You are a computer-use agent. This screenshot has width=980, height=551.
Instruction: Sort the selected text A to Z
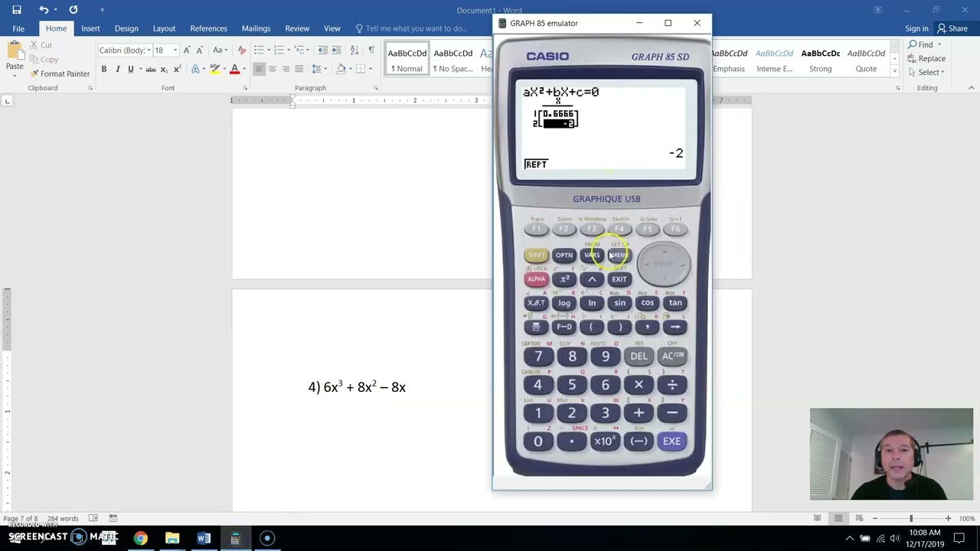pyautogui.click(x=354, y=50)
